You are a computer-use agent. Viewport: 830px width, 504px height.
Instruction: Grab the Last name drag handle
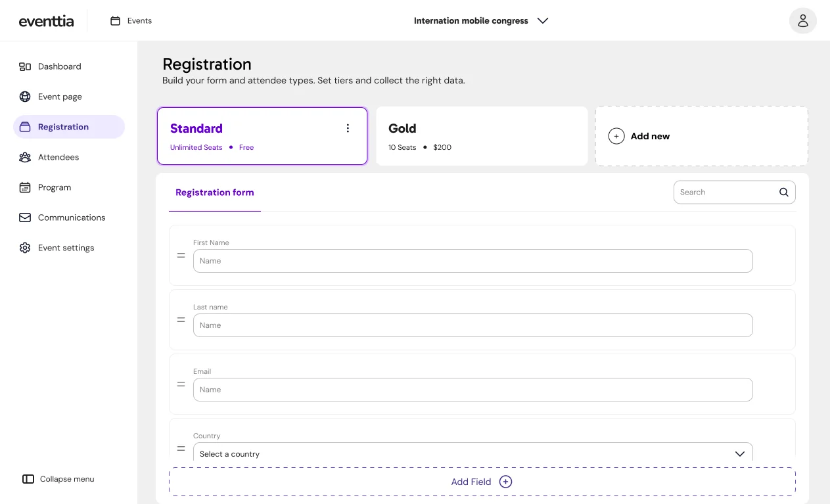[181, 320]
